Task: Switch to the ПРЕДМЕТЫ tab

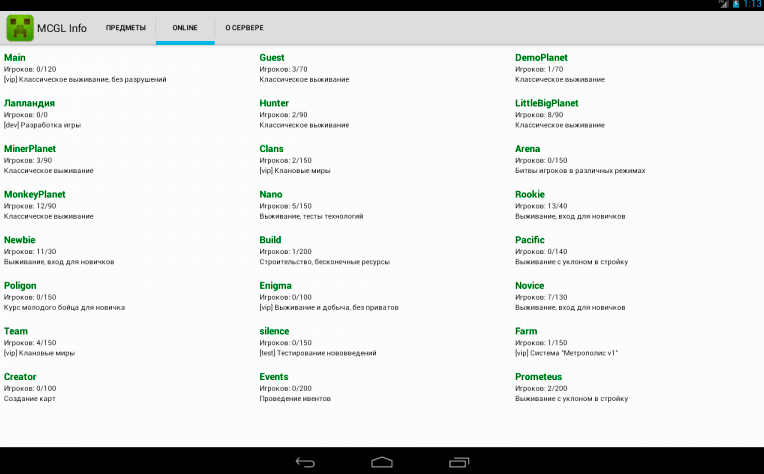Action: click(126, 28)
